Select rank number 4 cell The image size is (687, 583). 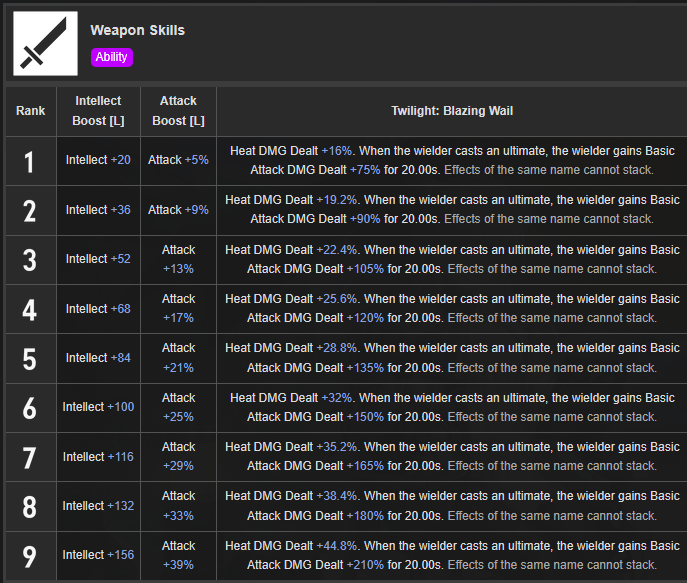click(x=31, y=309)
